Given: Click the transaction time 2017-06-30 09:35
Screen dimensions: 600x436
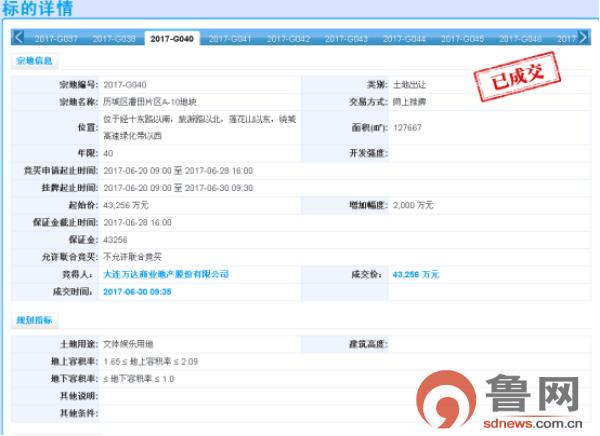Looking at the screenshot, I should tap(138, 292).
